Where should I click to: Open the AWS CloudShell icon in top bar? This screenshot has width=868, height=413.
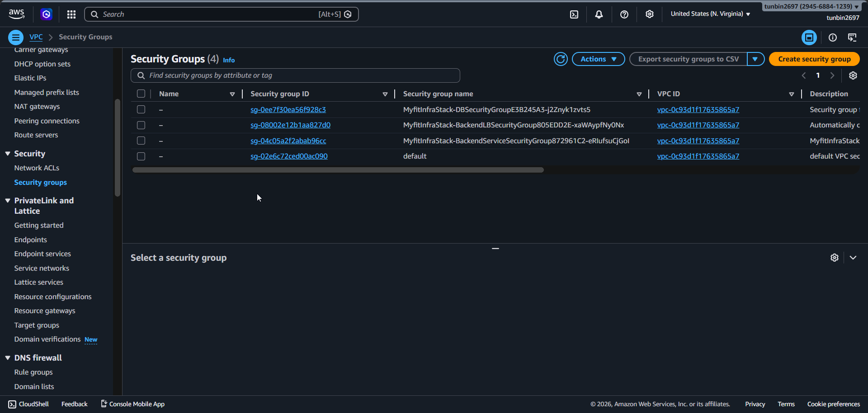574,14
